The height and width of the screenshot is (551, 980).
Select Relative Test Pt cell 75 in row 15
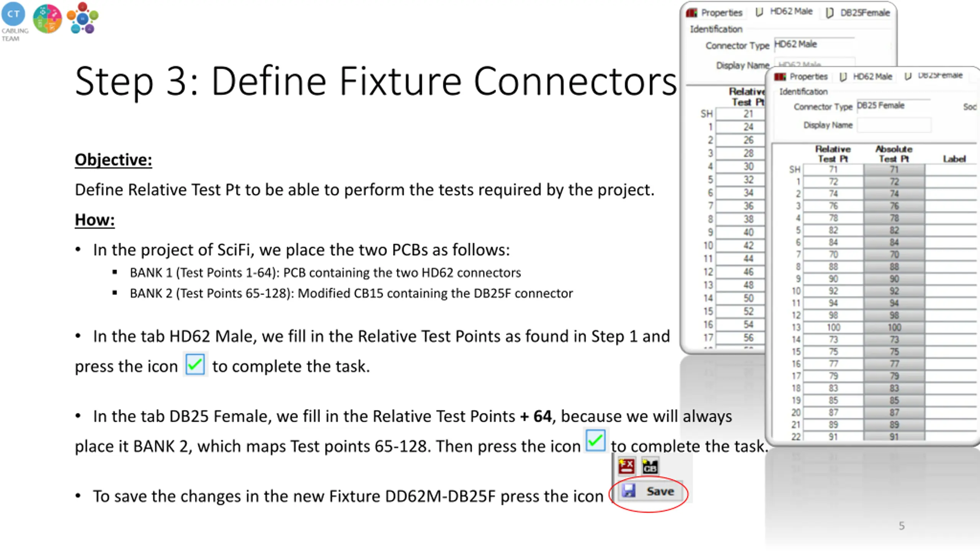833,352
